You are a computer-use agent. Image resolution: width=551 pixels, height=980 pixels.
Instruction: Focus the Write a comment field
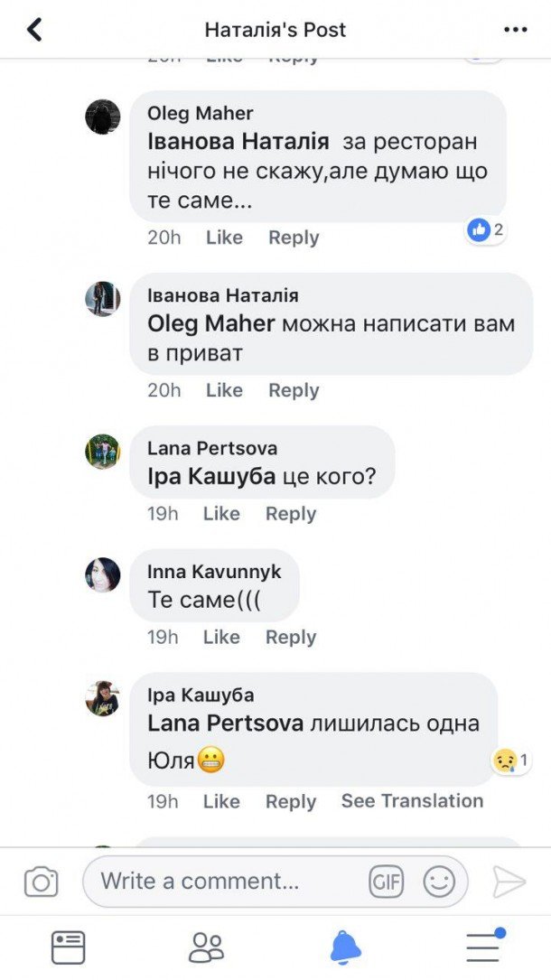226,882
